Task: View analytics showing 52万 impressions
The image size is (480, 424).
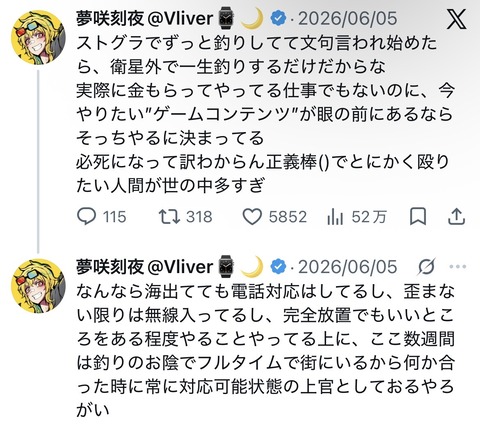Action: coord(335,217)
